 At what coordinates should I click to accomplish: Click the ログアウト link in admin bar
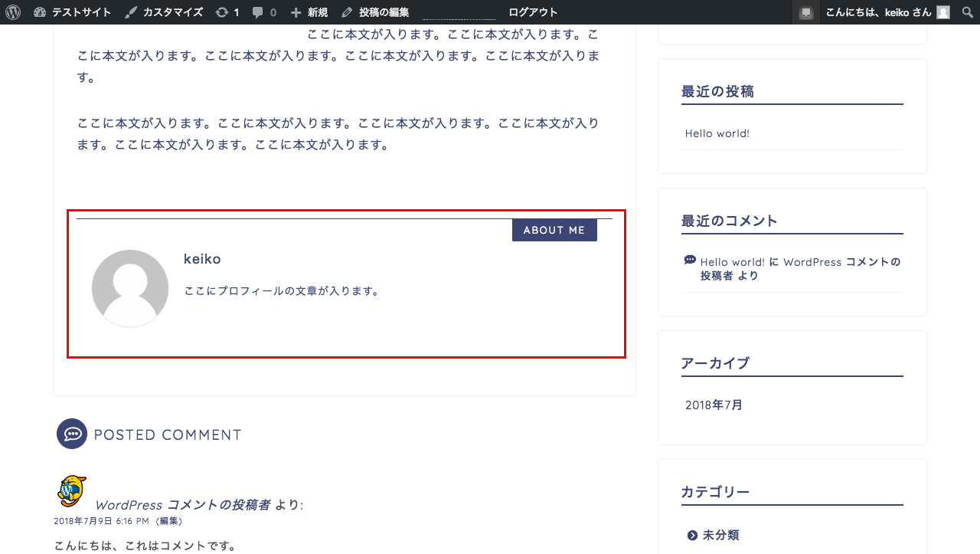pos(533,12)
